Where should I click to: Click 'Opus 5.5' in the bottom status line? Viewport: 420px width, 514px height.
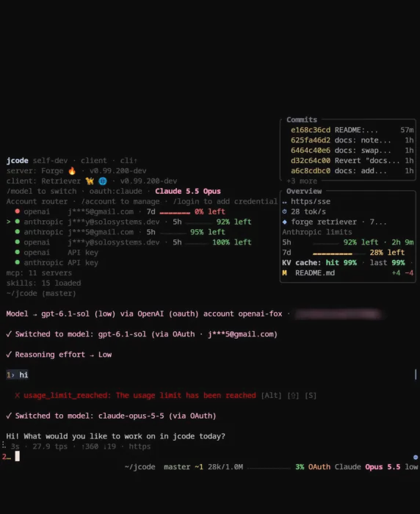(x=383, y=467)
